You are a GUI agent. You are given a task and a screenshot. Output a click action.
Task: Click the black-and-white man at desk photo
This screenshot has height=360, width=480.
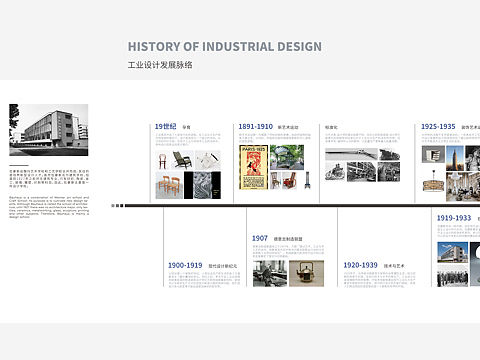[x=270, y=273]
